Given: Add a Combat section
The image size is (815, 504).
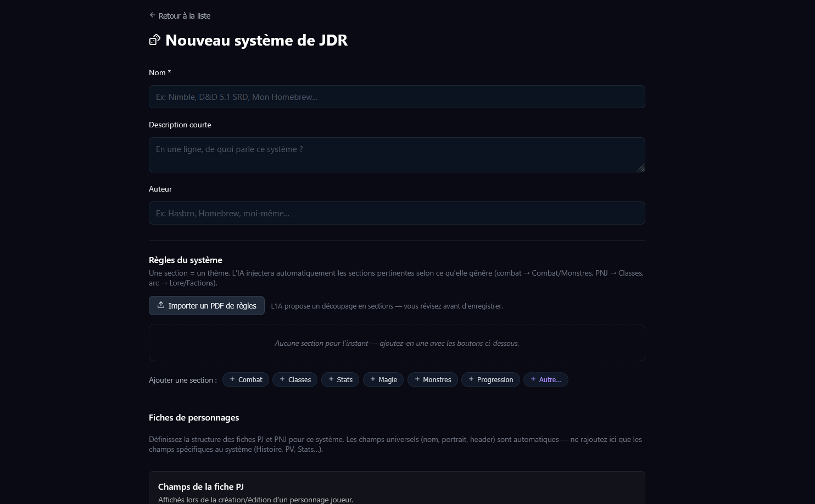Looking at the screenshot, I should 245,379.
